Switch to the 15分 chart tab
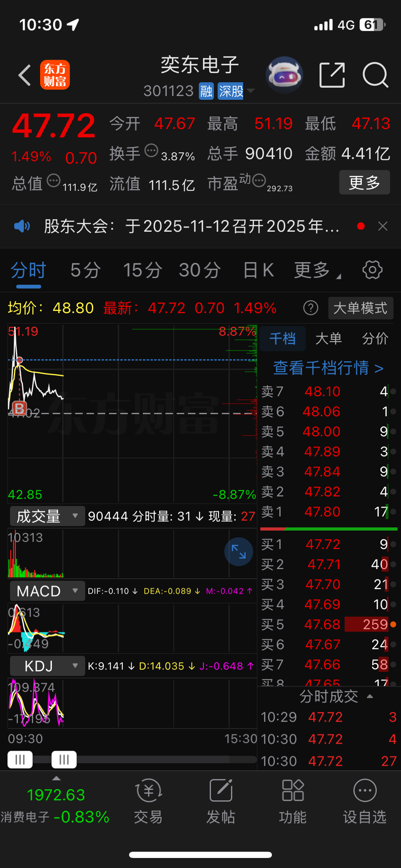401x868 pixels. pos(142,270)
